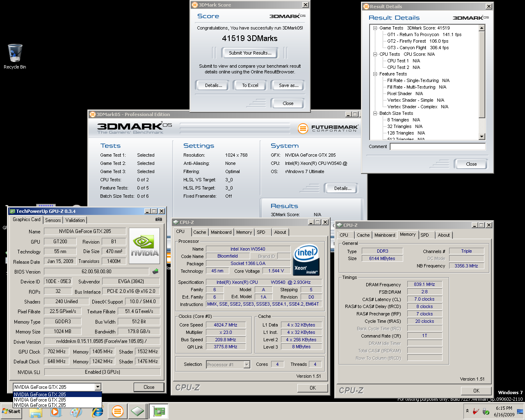Open the GPU selection dropdown in GPU-Z
The width and height of the screenshot is (525, 420).
click(98, 387)
